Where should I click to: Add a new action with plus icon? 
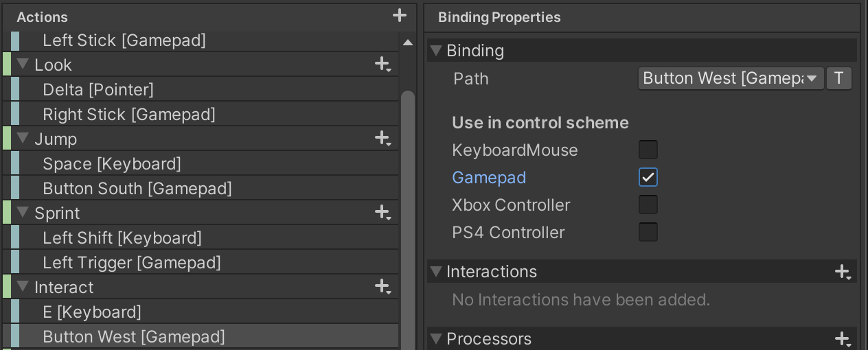point(400,15)
